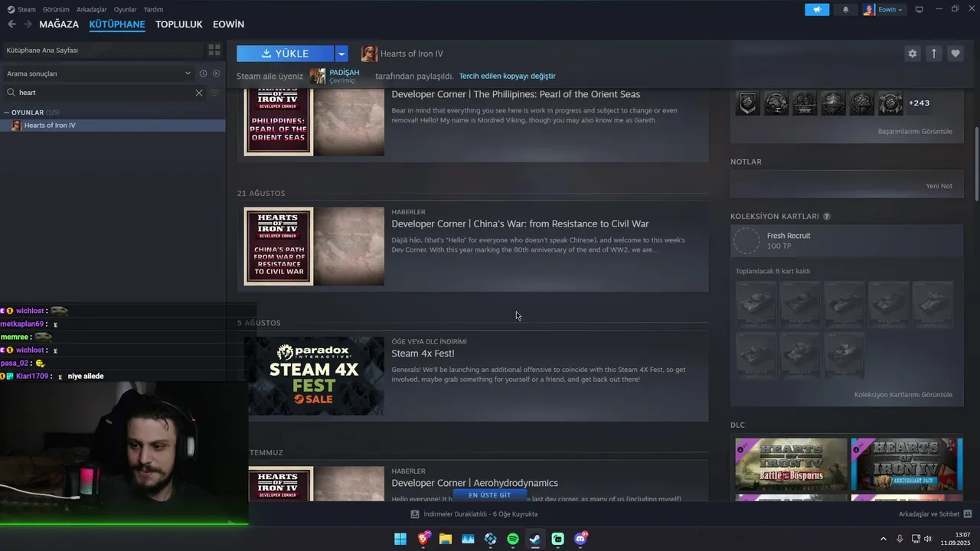Open the announcements megaphone button

(817, 9)
